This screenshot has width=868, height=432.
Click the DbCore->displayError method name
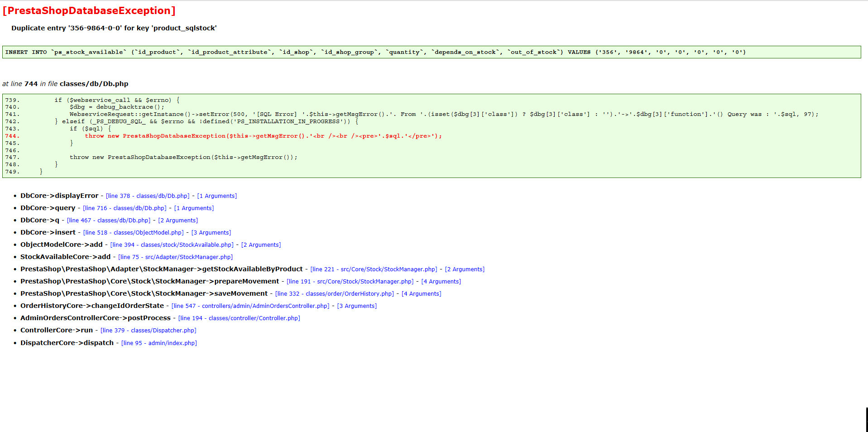59,196
